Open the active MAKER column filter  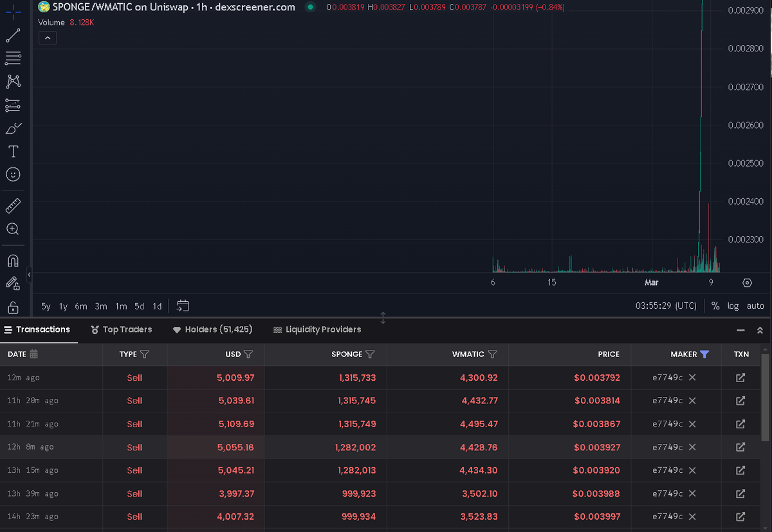704,354
